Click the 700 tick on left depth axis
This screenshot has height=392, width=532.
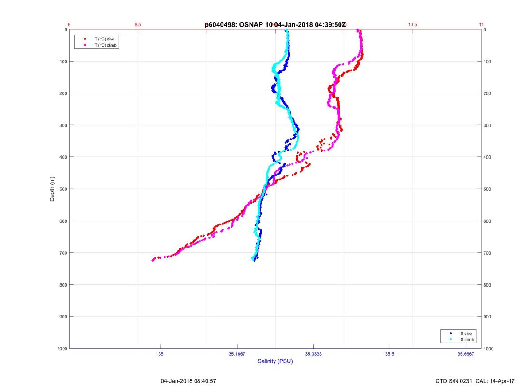coord(63,253)
